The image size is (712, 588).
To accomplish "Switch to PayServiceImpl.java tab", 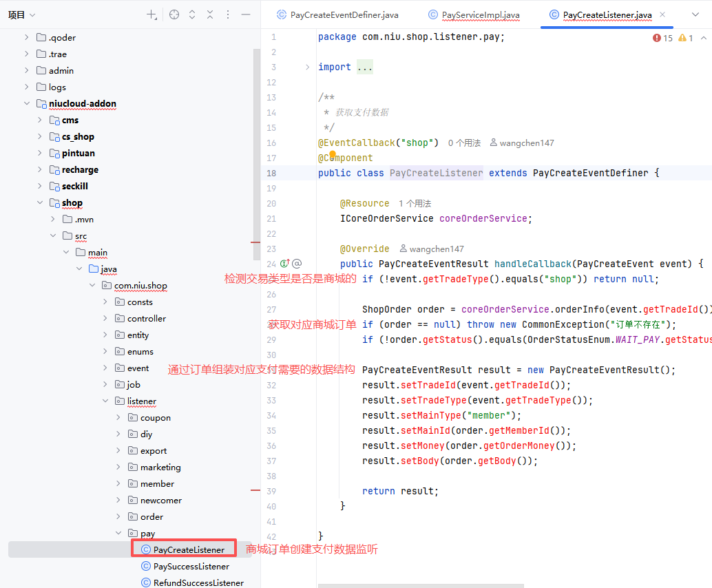I will click(474, 14).
